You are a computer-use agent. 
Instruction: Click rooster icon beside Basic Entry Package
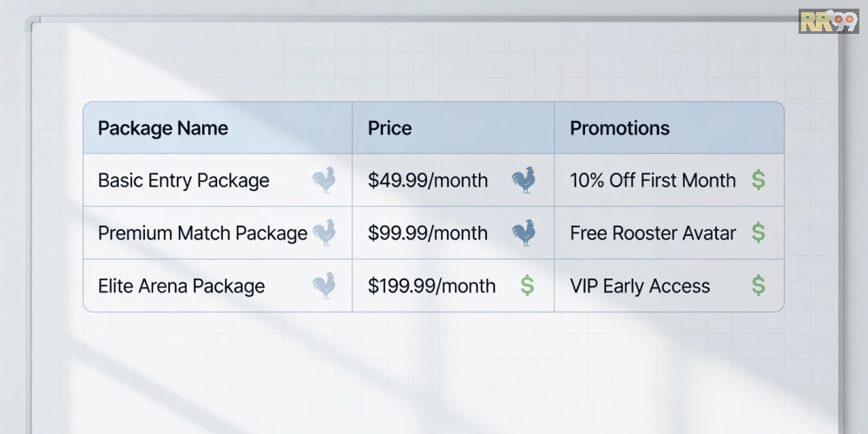click(x=324, y=181)
